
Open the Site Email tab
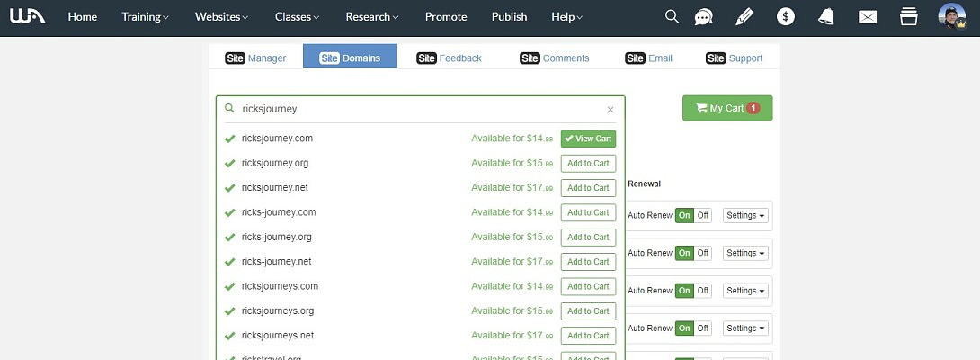[x=648, y=58]
